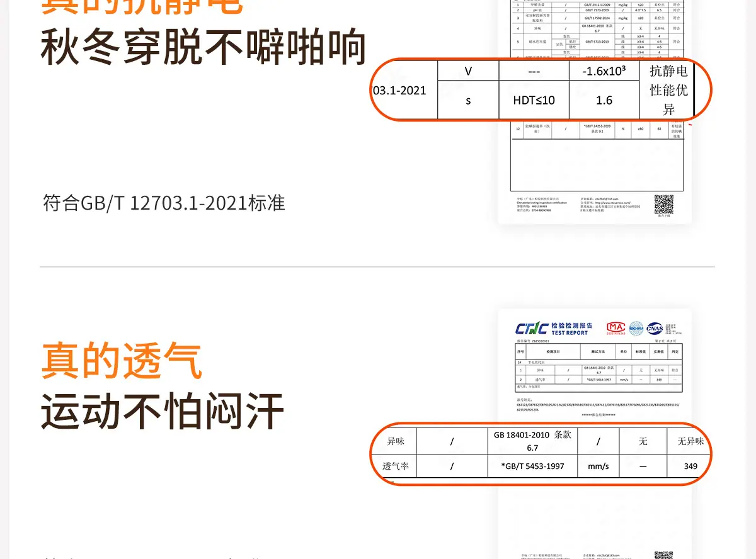Click the *GB/T 5453-1997 method cell
756x559 pixels.
click(532, 466)
